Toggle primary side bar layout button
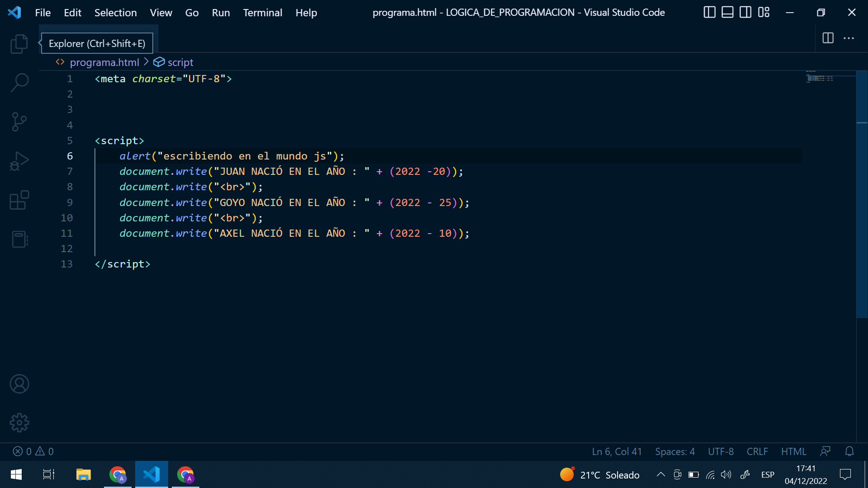The width and height of the screenshot is (868, 488). coord(709,12)
